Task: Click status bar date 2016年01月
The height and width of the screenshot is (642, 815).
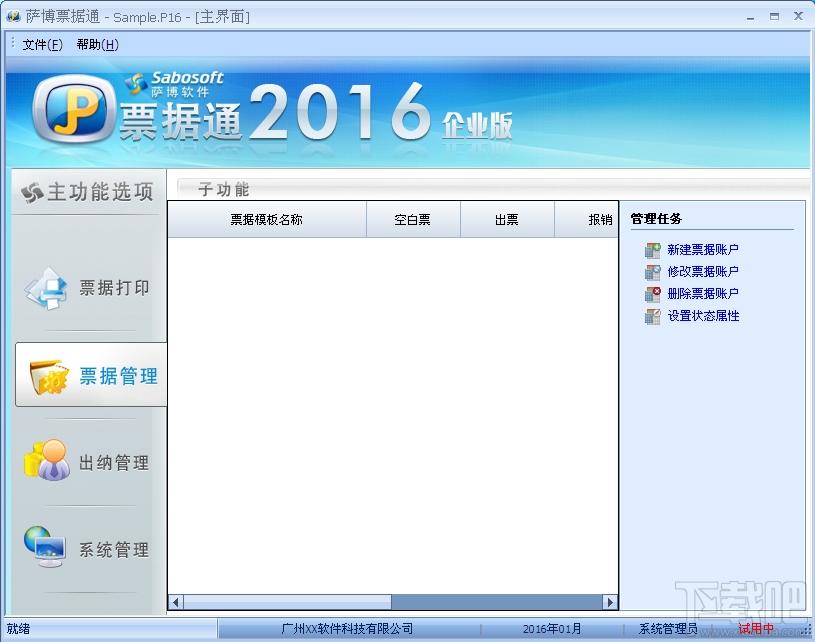Action: (x=552, y=629)
